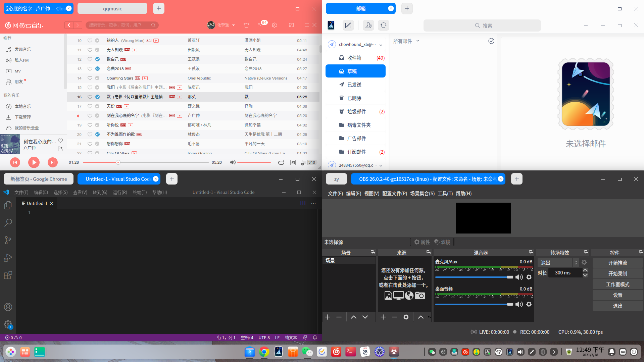Decrease the 300 ms transition duration

point(585,275)
